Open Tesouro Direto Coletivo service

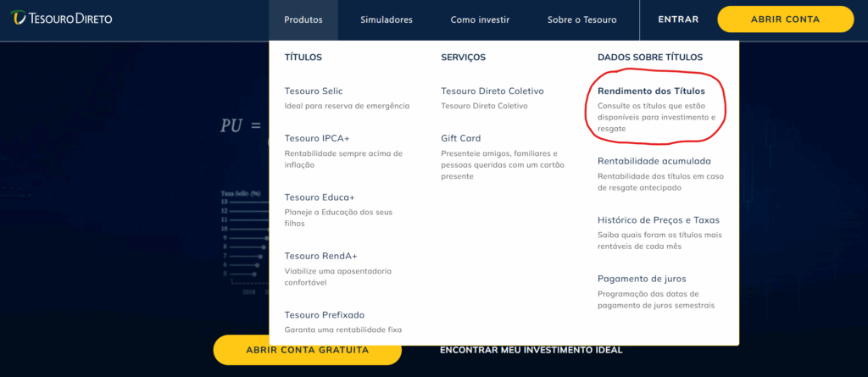pyautogui.click(x=492, y=91)
